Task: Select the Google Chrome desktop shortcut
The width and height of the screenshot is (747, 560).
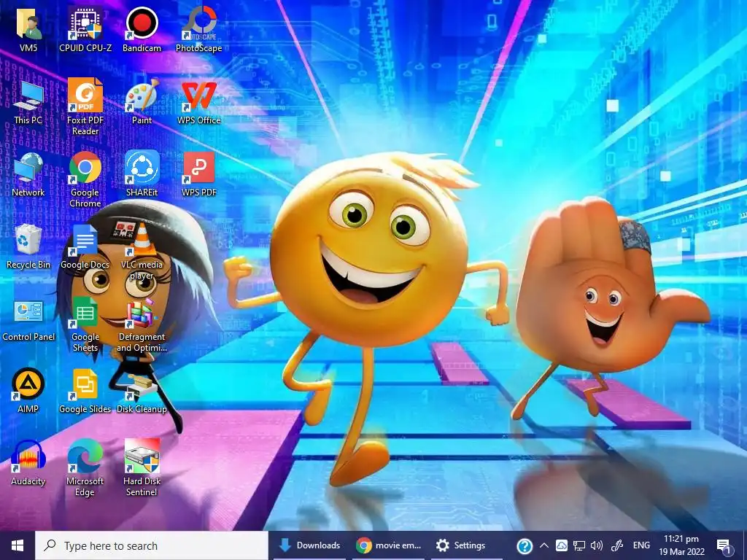Action: 85,179
